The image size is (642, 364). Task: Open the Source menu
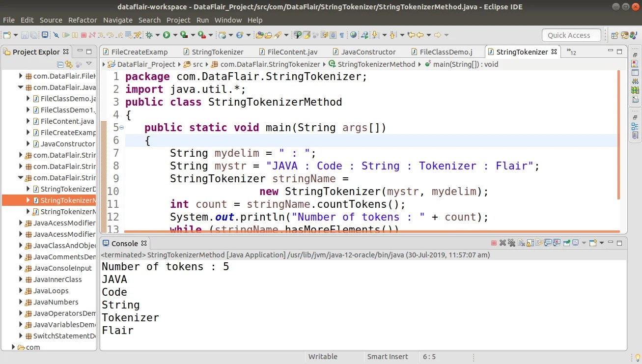click(x=51, y=20)
